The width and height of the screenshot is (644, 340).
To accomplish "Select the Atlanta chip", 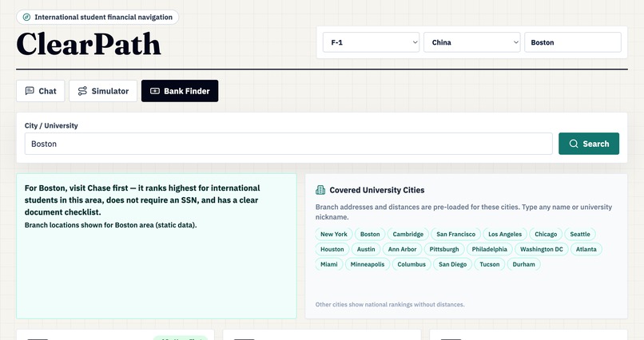I will [x=586, y=249].
